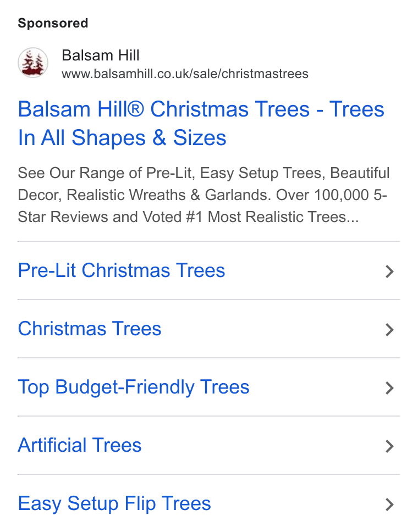The height and width of the screenshot is (532, 418).
Task: Click the balsamhill.co.uk display URL
Action: click(x=185, y=74)
